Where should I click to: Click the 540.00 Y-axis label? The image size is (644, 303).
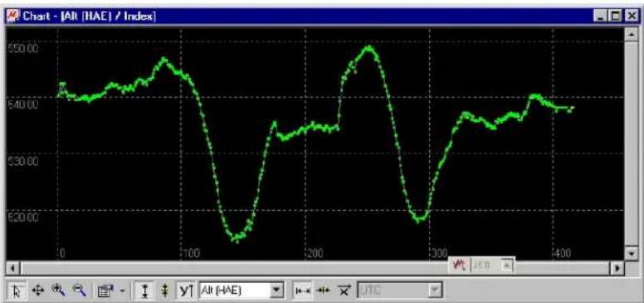coord(24,105)
